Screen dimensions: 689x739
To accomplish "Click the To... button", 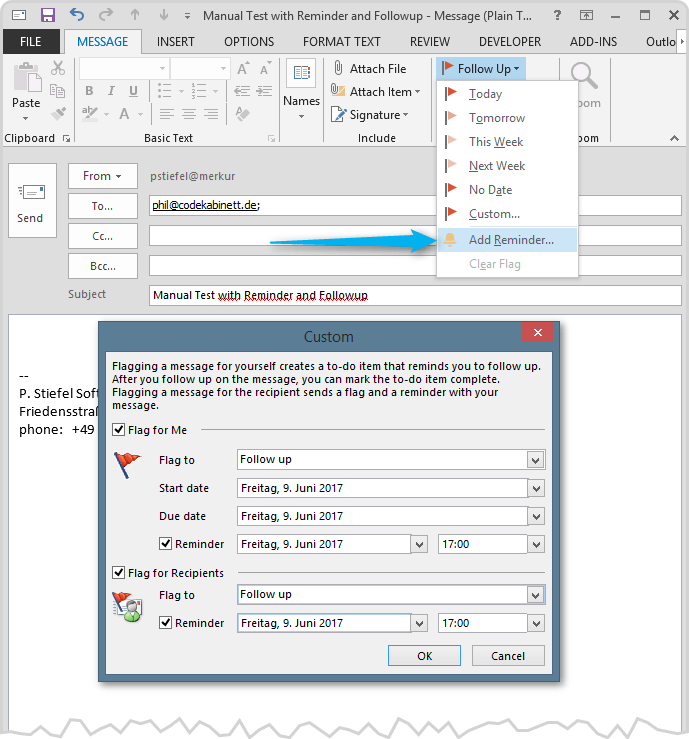I will [x=103, y=206].
